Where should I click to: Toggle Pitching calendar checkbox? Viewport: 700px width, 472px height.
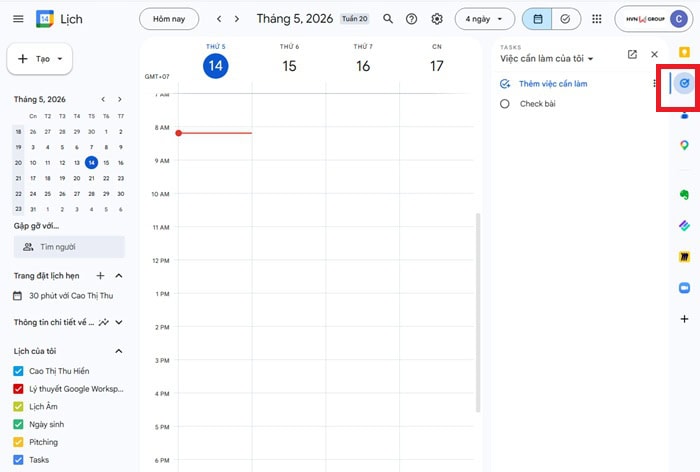[x=18, y=442]
